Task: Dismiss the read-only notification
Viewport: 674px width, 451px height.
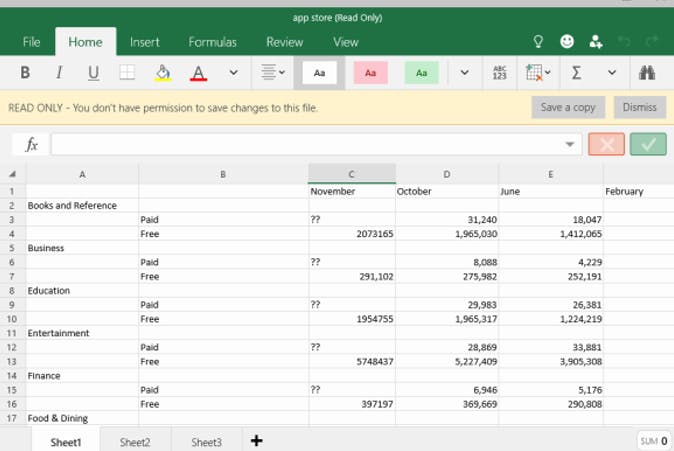Action: click(640, 107)
